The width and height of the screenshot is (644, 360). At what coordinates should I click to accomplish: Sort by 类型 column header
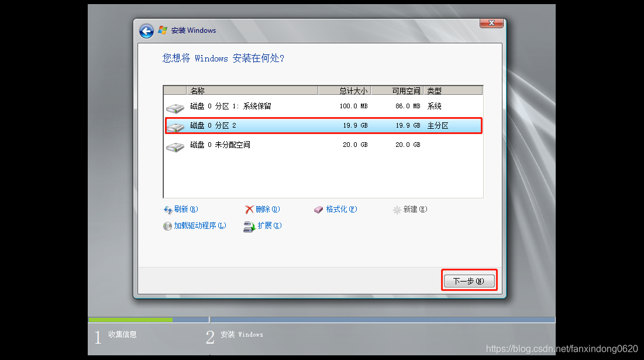[x=453, y=90]
